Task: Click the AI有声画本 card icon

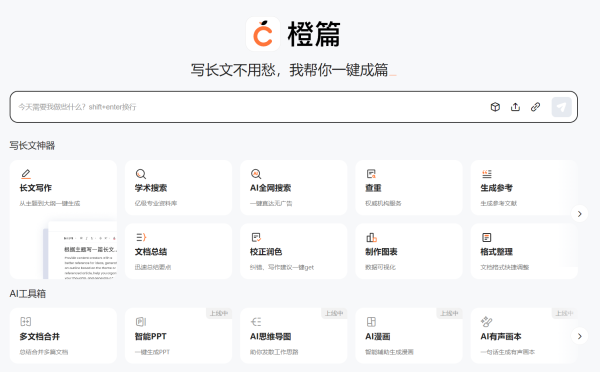Action: pyautogui.click(x=486, y=321)
